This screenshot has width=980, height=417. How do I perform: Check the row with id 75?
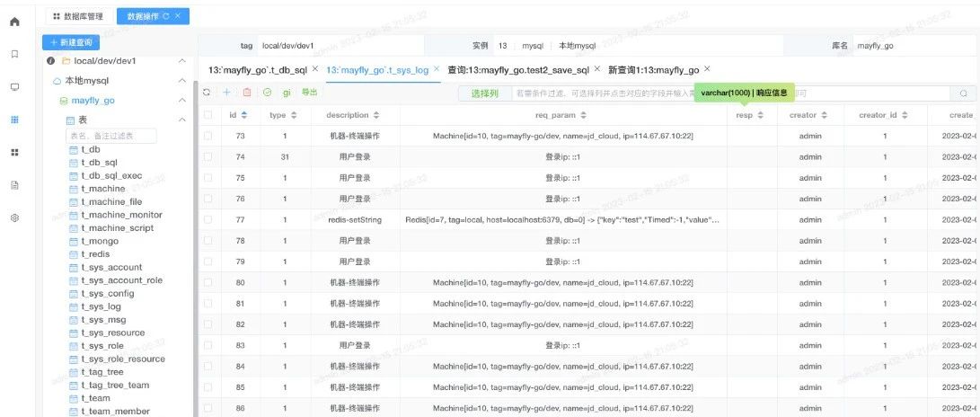click(208, 178)
